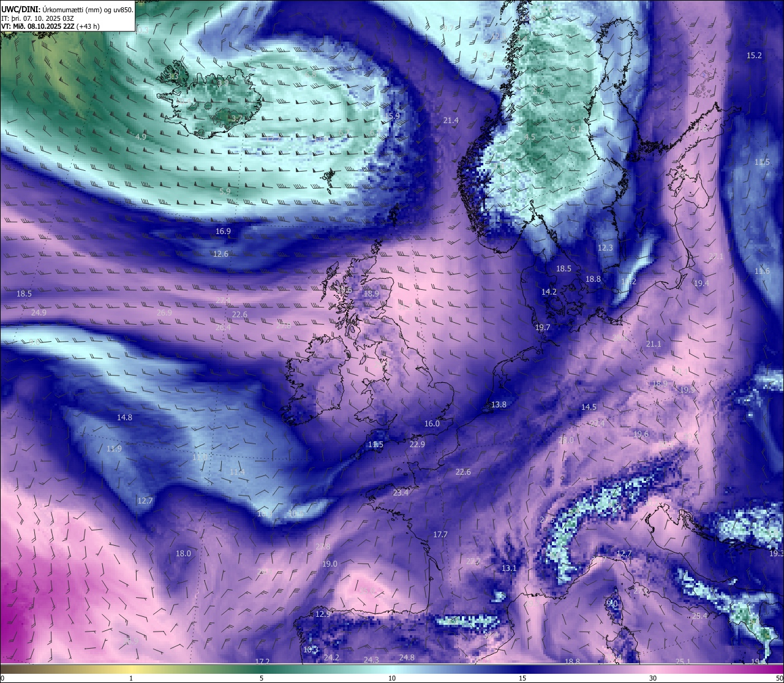Click the 11.4 value on the map
This screenshot has width=784, height=683.
point(237,472)
